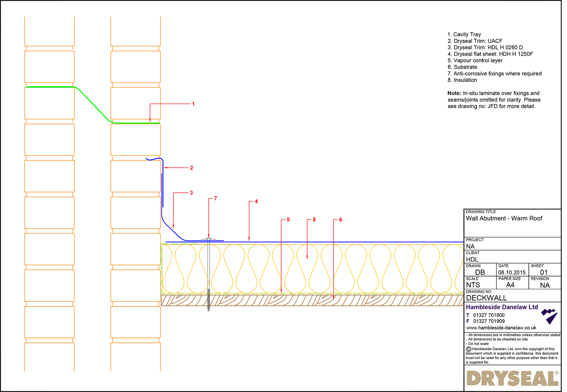Select callout number 1 for Cavity Tray
Screen dimensions: 567x392
pos(193,104)
